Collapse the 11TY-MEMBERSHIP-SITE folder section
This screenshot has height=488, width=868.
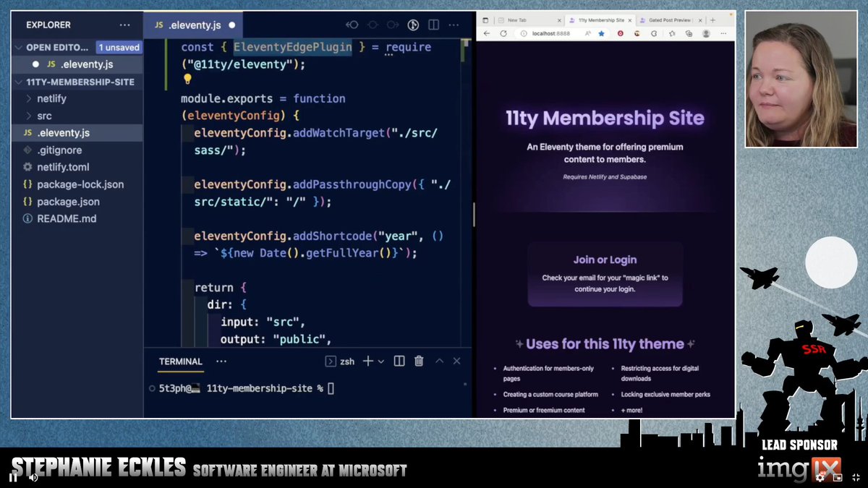click(x=20, y=82)
